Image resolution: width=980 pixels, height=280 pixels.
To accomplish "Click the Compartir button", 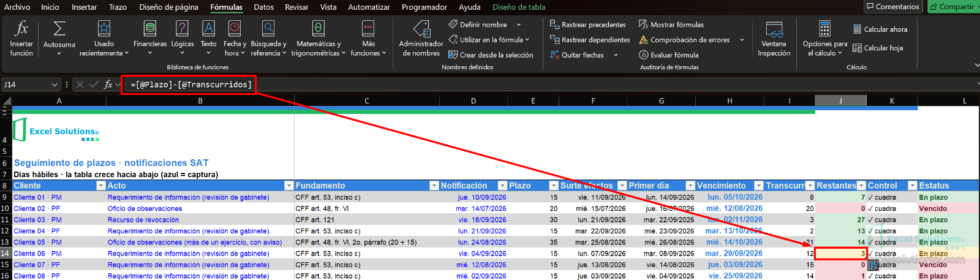I will (953, 7).
